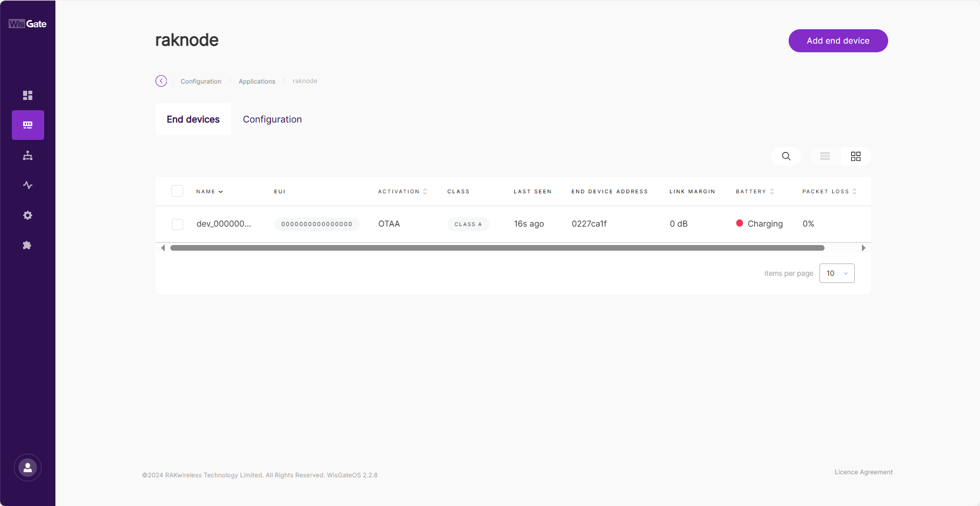Image resolution: width=980 pixels, height=506 pixels.
Task: Click the WisGate logo
Action: pyautogui.click(x=28, y=24)
